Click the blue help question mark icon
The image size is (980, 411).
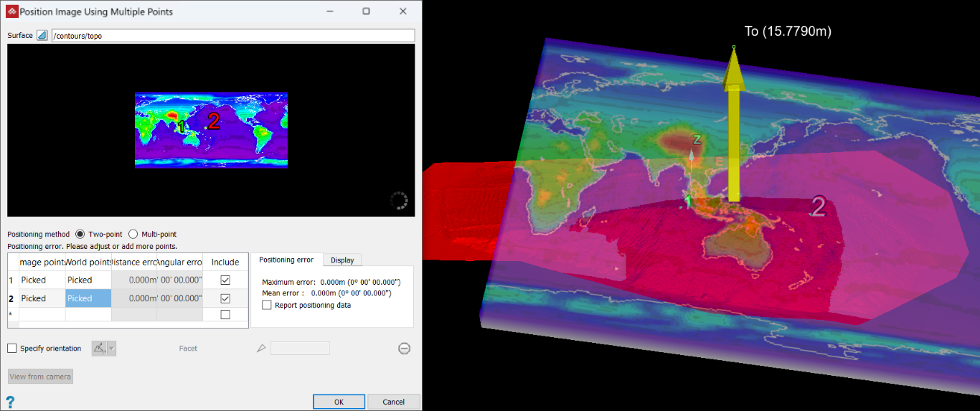10,402
